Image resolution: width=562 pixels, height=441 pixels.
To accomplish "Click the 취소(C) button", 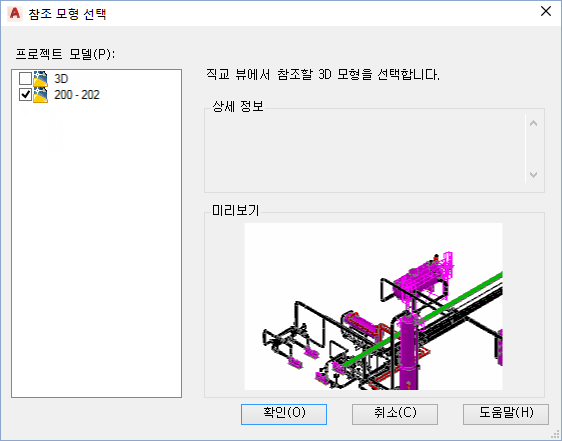I will point(395,414).
